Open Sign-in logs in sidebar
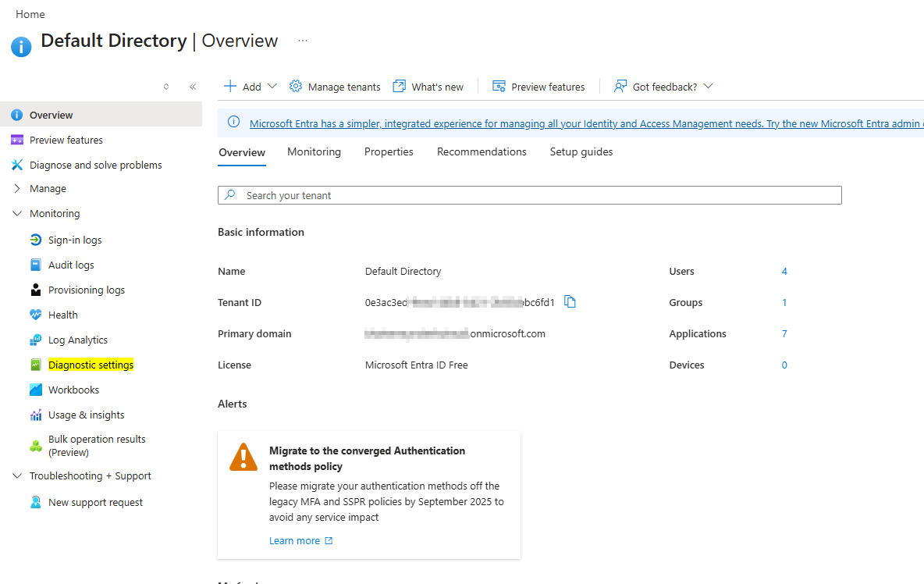 pyautogui.click(x=75, y=240)
